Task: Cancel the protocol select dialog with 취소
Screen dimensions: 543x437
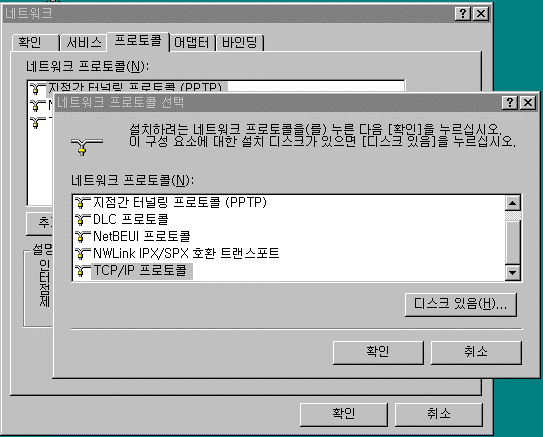Action: 476,352
